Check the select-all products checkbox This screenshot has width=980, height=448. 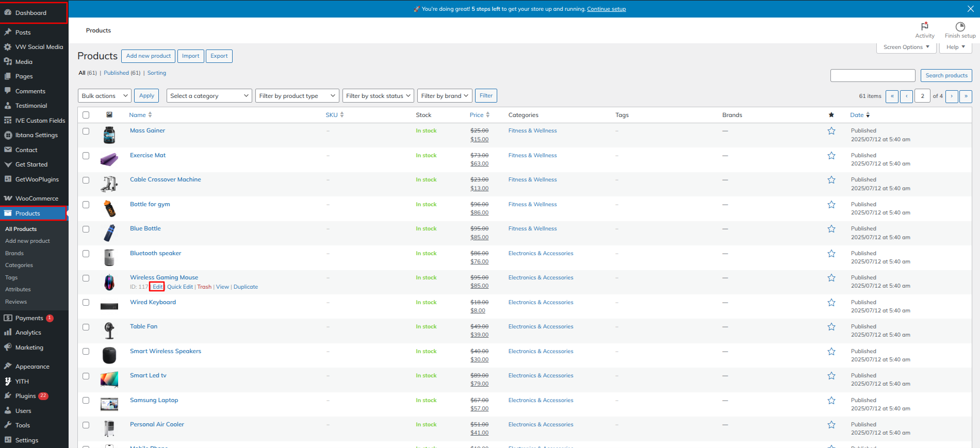point(86,115)
